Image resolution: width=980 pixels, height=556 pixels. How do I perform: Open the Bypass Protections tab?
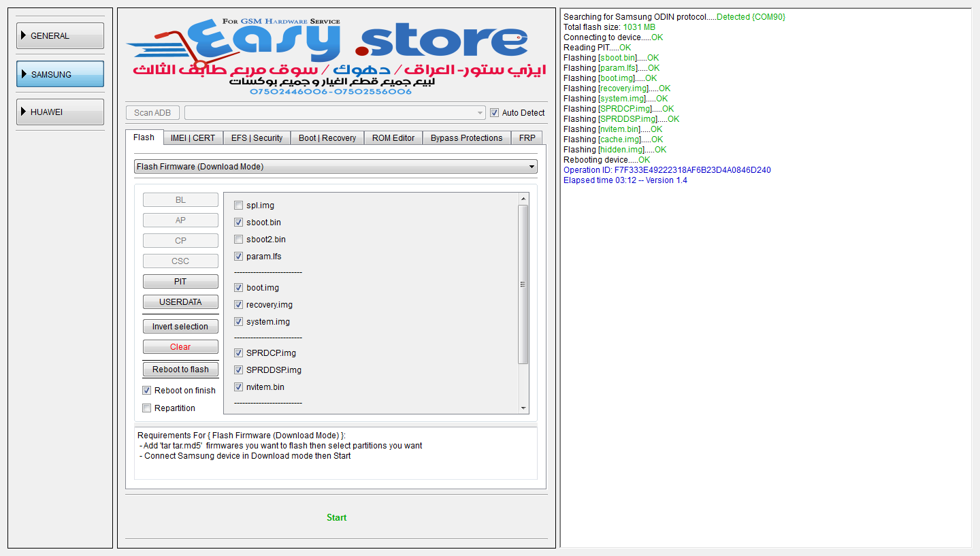click(467, 138)
